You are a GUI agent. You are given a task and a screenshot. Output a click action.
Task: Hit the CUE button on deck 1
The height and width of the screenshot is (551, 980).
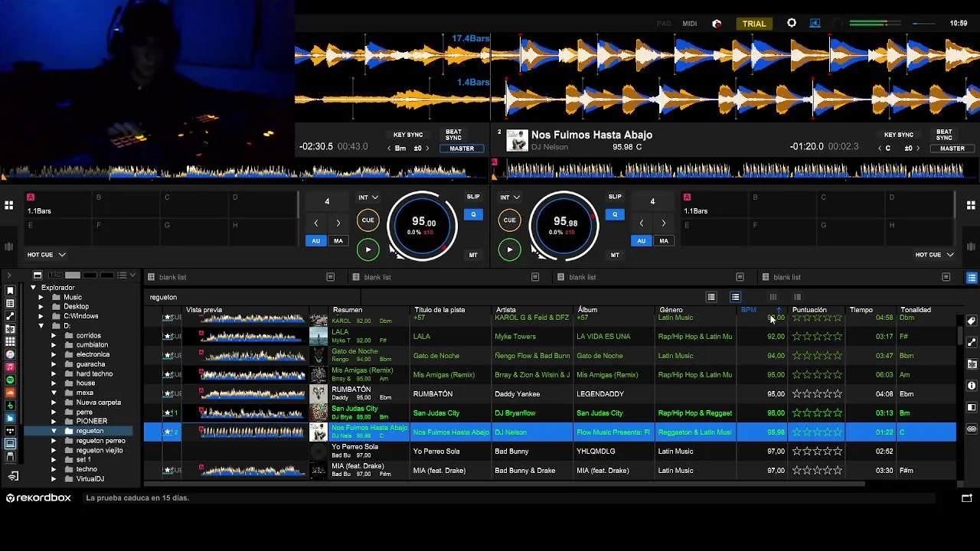click(367, 220)
